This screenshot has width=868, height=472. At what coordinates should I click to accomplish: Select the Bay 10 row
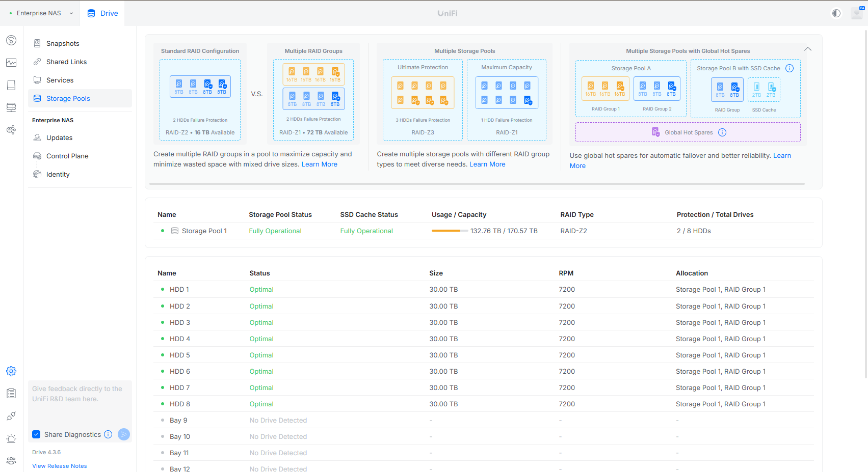click(484, 436)
